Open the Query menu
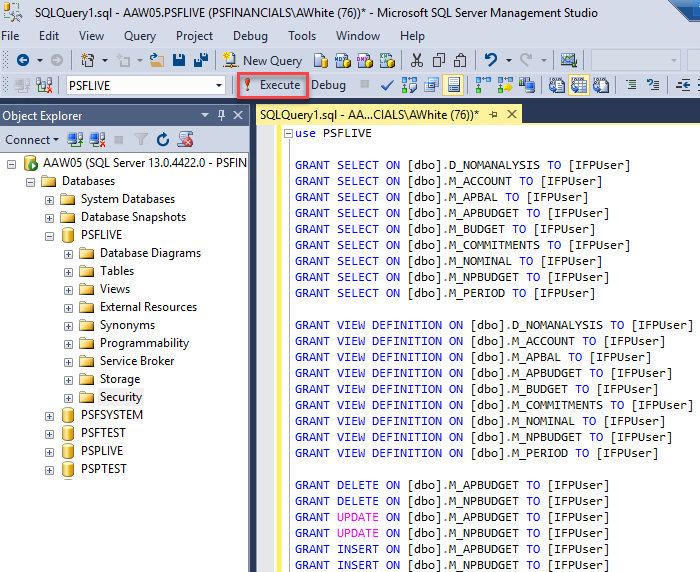The image size is (700, 572). 140,36
